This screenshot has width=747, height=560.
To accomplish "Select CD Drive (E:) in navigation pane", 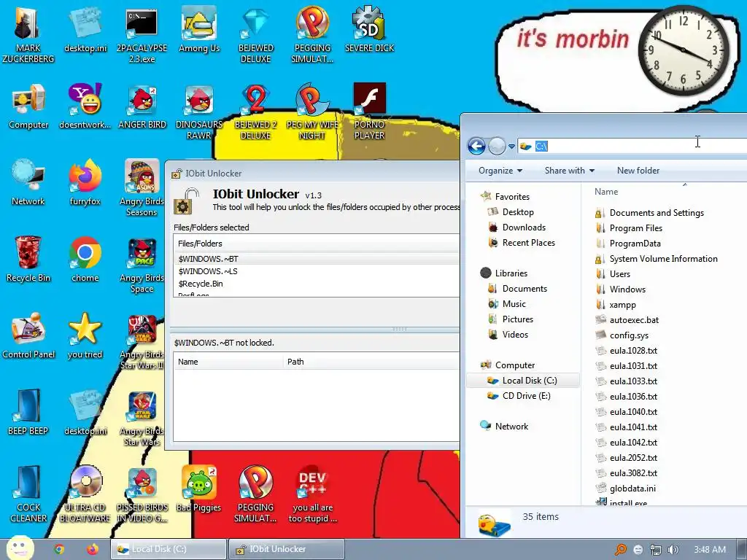I will [526, 396].
